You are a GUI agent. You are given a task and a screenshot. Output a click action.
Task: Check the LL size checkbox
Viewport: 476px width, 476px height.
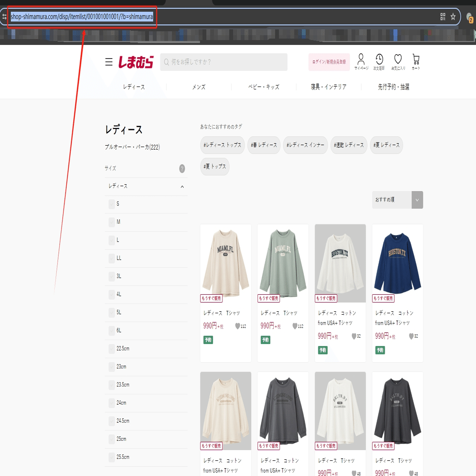pos(111,259)
